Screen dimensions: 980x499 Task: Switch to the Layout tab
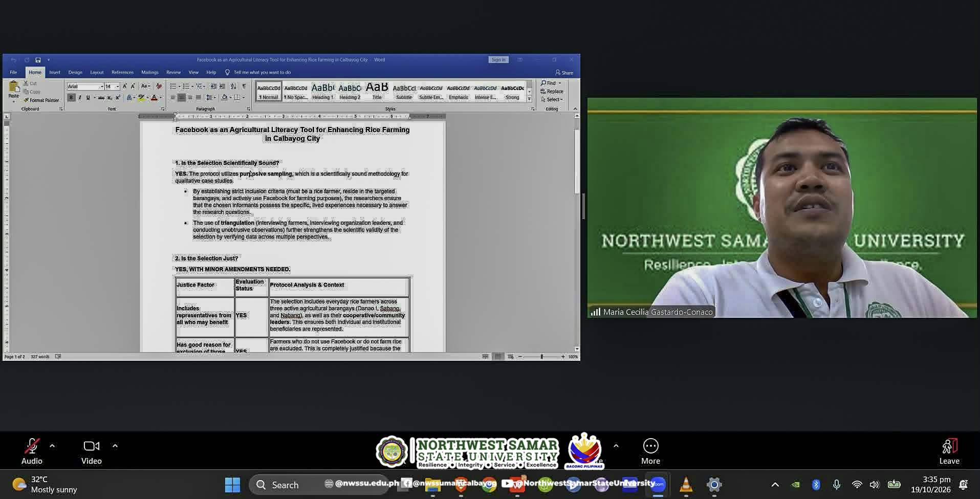[x=97, y=73]
